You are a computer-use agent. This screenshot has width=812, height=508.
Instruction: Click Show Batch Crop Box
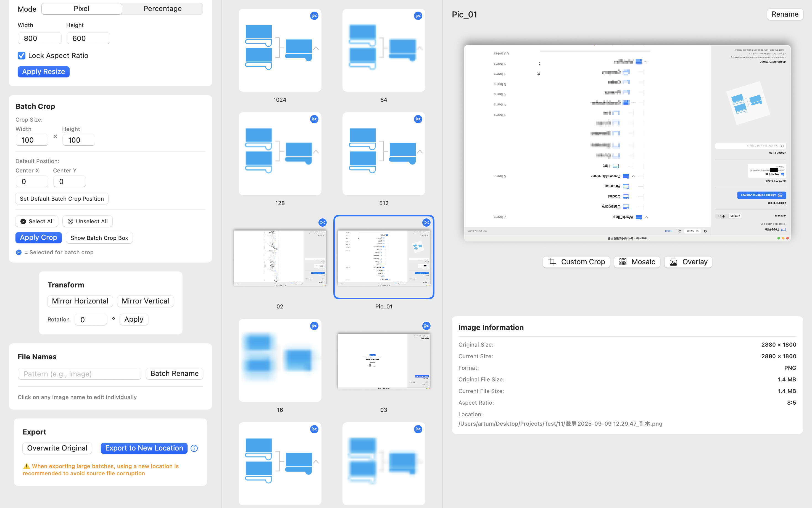click(x=99, y=238)
